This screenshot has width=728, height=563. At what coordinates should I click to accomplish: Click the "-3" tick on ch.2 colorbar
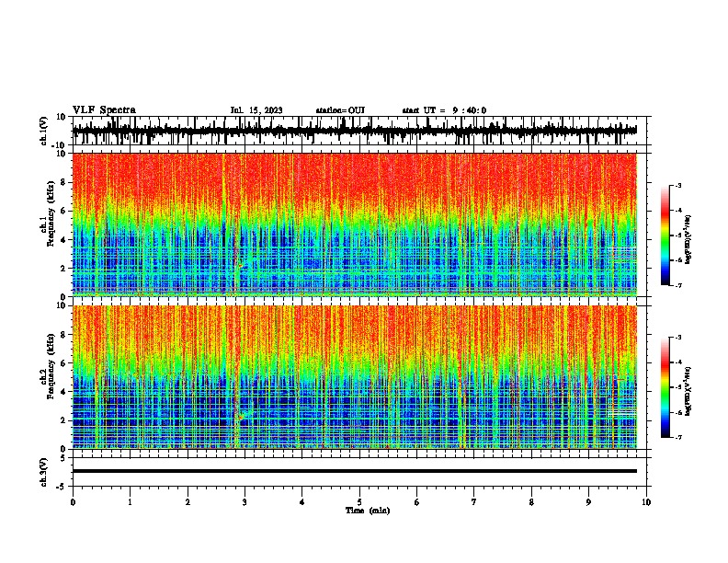(678, 338)
